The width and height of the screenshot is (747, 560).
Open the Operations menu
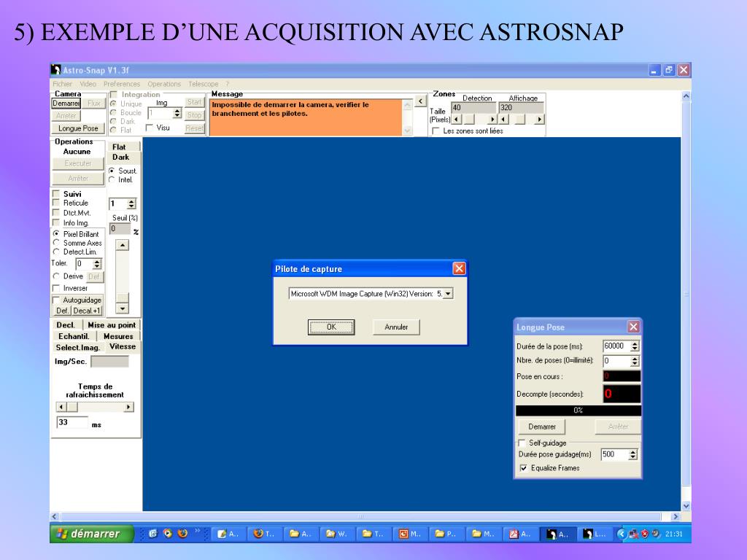(x=164, y=84)
